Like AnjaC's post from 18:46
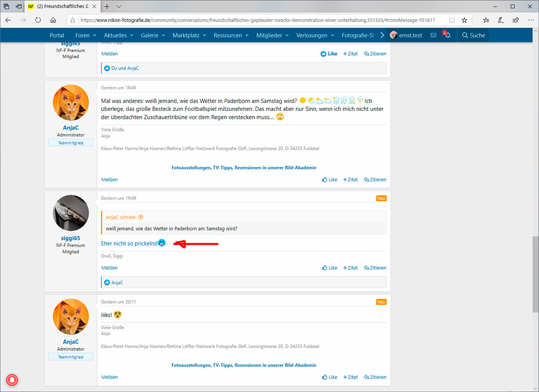539x392 pixels. coord(330,180)
